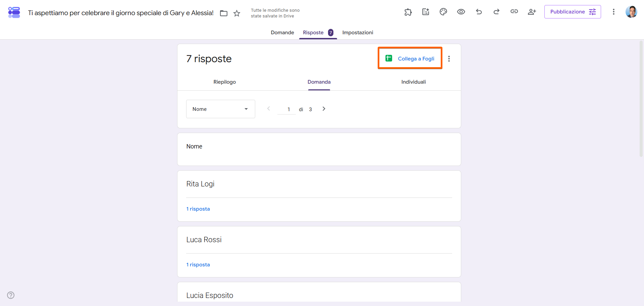Redo the last change
Image resolution: width=644 pixels, height=306 pixels.
pos(496,12)
